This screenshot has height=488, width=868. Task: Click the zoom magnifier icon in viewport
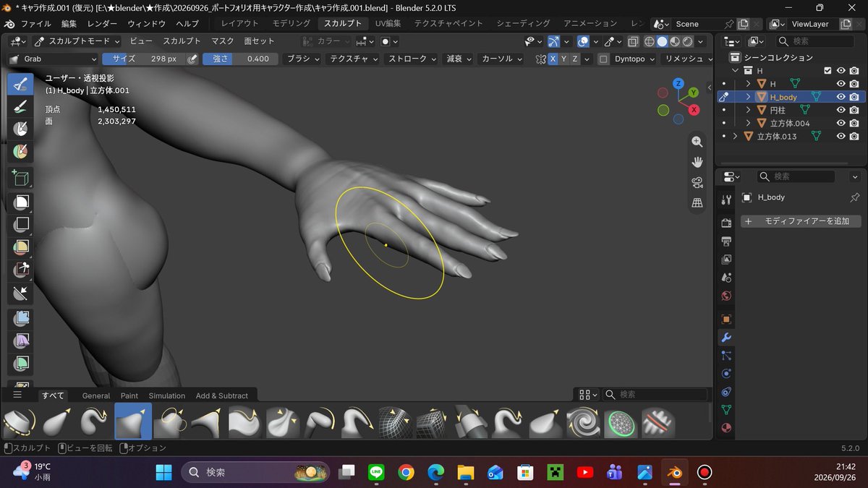pyautogui.click(x=697, y=142)
